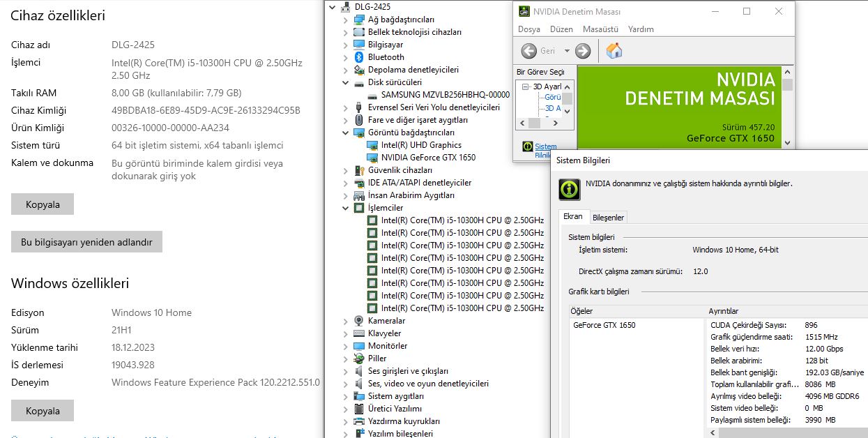The image size is (868, 438).
Task: Click the NVIDIA GeForce GTX 1650 adapter icon in device tree
Action: 372,158
